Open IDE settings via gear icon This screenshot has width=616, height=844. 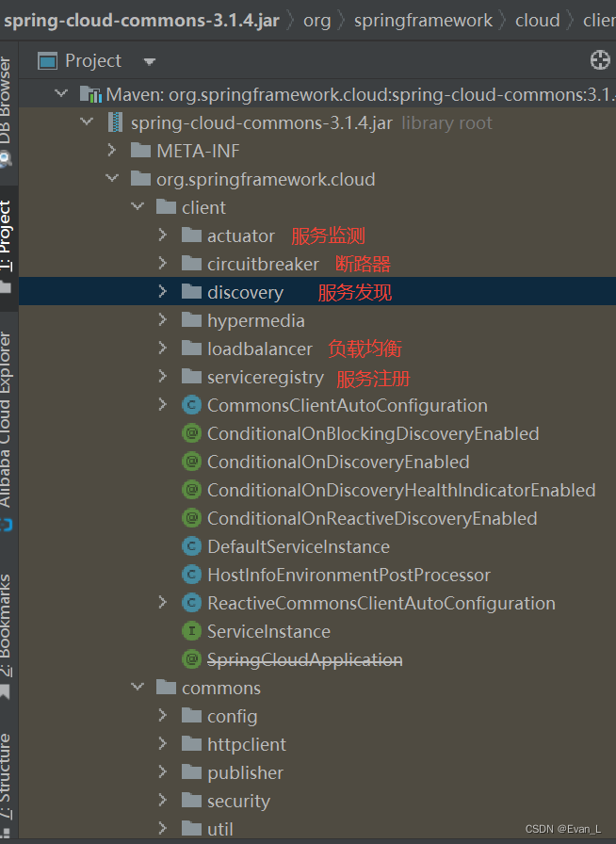[600, 59]
